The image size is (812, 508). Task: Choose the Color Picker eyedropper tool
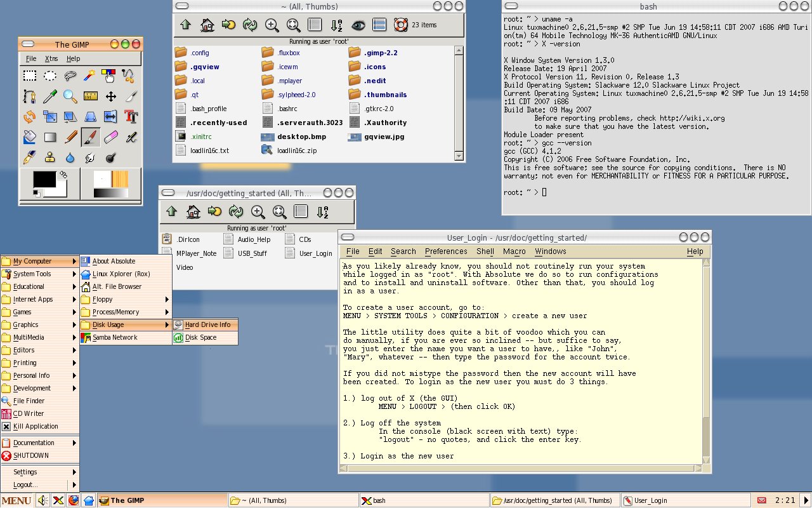[49, 97]
